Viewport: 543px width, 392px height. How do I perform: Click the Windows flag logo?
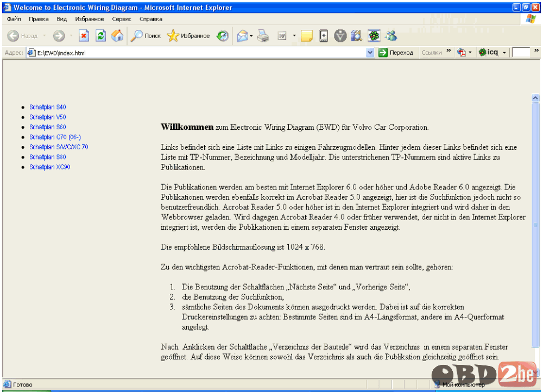531,19
